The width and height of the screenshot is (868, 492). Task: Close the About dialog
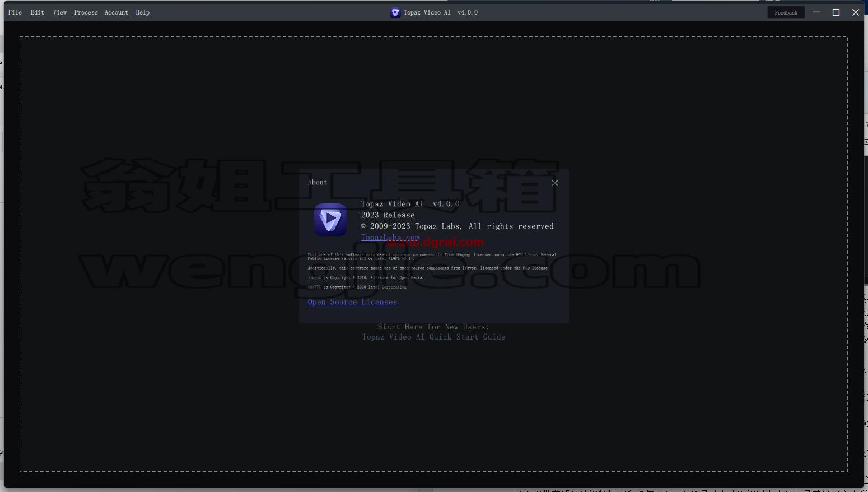point(554,183)
